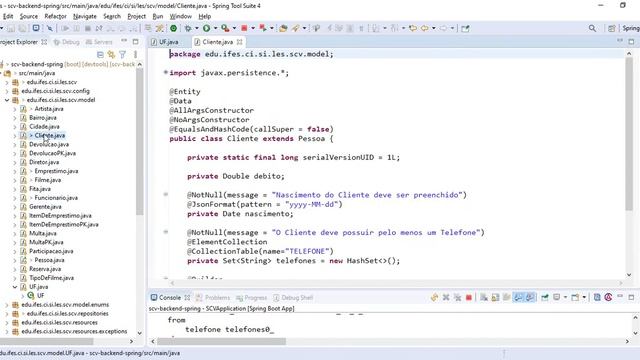Open the Project menu

136,16
